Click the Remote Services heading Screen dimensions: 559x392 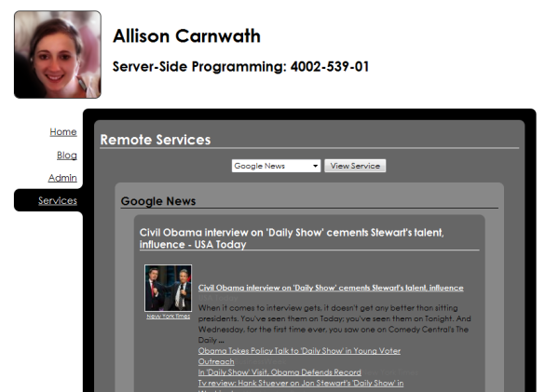(156, 140)
